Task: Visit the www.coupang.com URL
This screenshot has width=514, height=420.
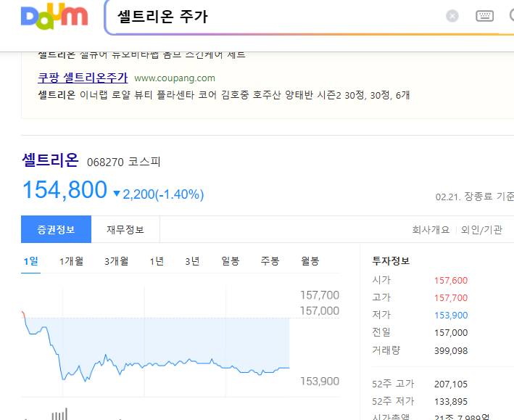Action: coord(175,78)
